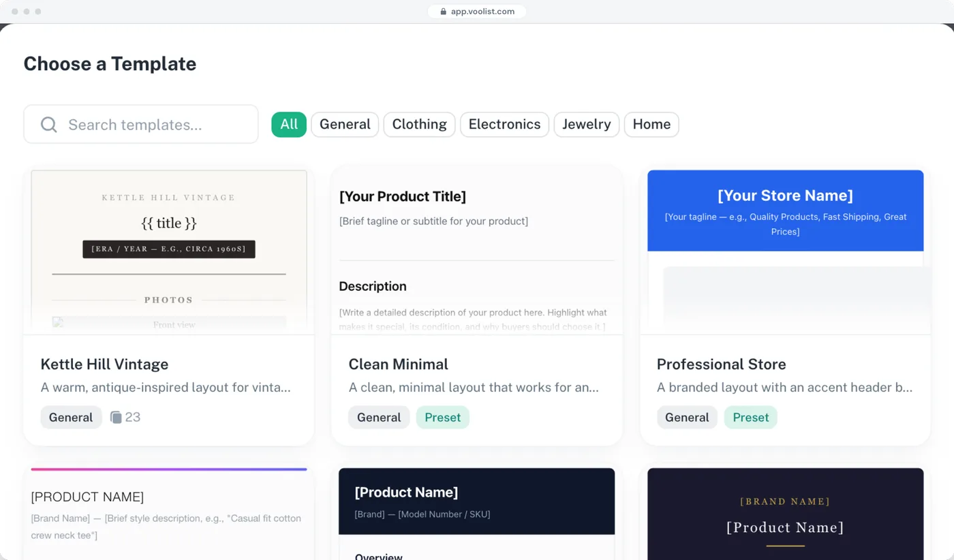Click the Clean Minimal card title
Screen dimensions: 954x560
398,364
